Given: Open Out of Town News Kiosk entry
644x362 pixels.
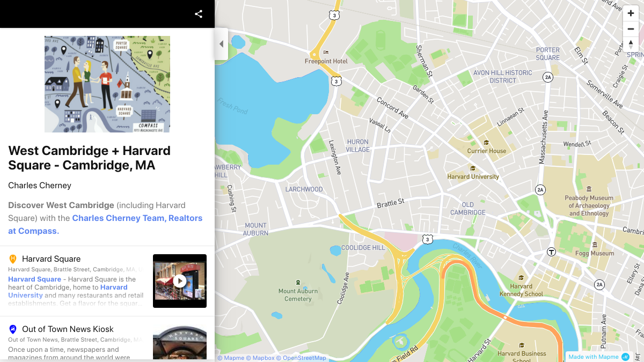Looking at the screenshot, I should click(x=68, y=329).
